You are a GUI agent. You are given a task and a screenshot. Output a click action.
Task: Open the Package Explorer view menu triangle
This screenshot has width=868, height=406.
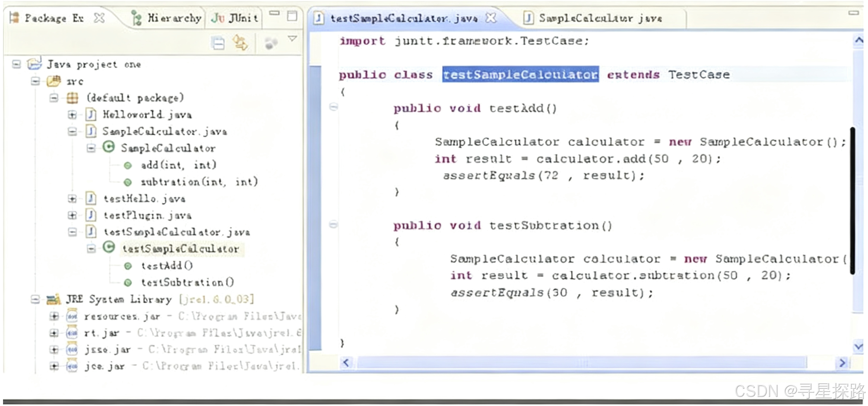[292, 39]
